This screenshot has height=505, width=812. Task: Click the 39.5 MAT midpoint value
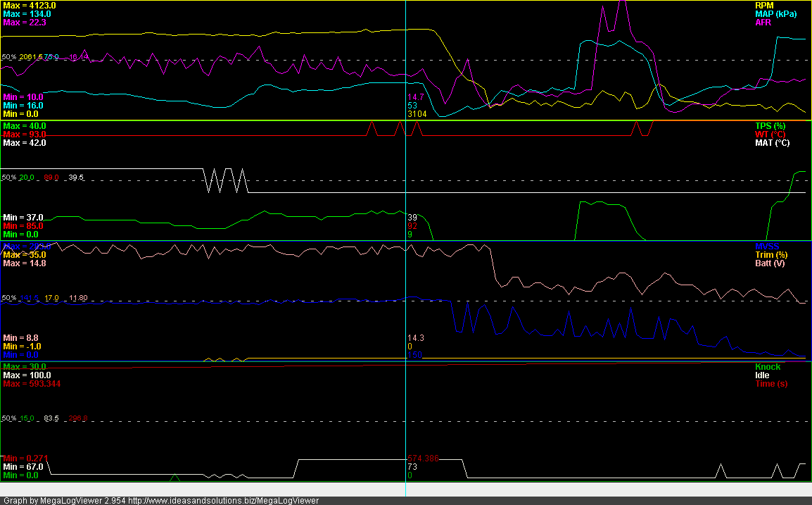point(76,177)
